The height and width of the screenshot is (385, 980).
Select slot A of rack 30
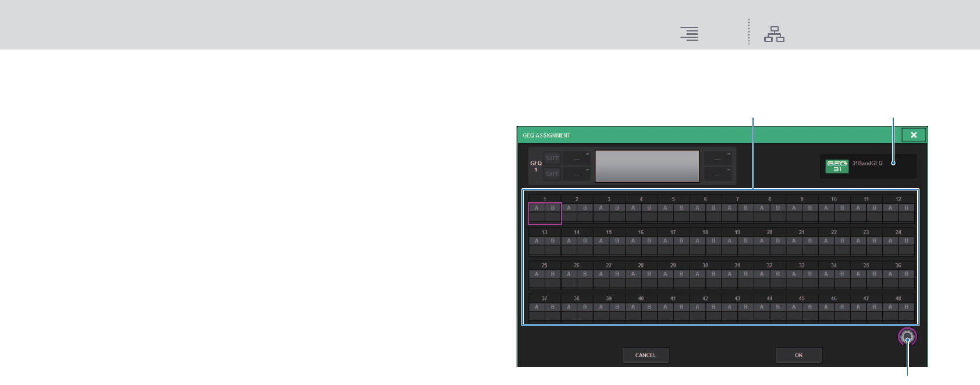[x=697, y=280]
